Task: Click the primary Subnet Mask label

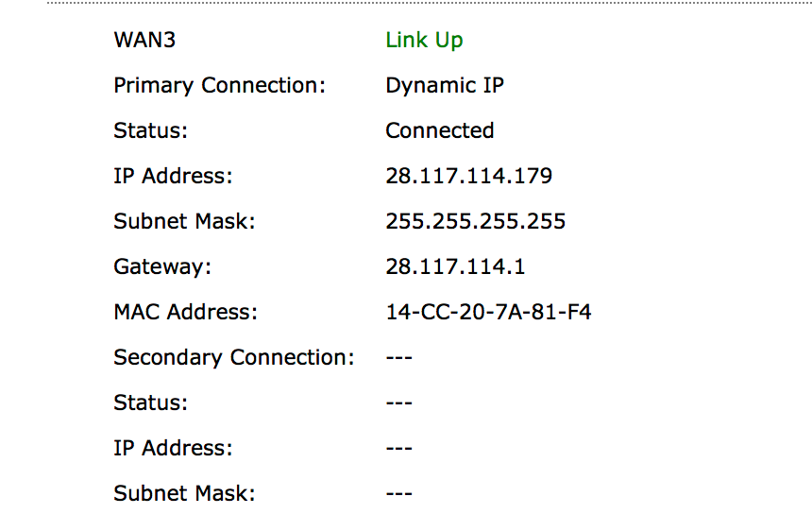Action: [184, 221]
